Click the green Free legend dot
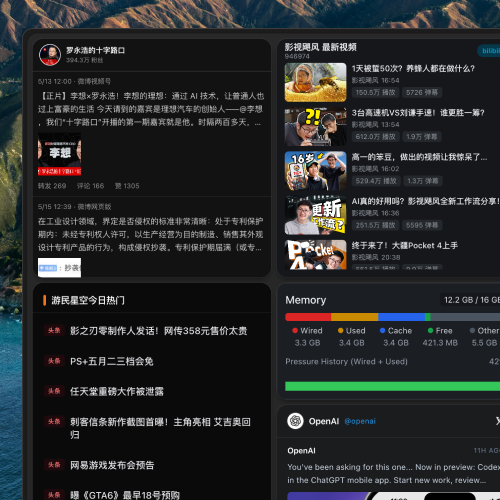 point(430,331)
